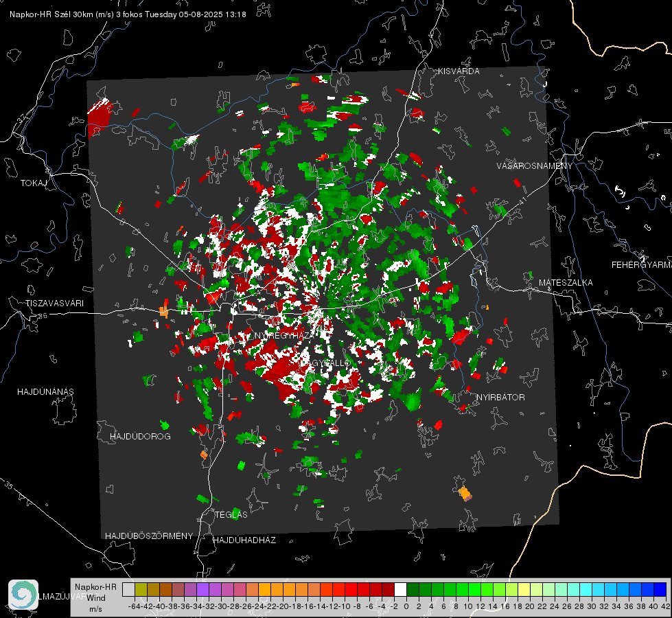Pick the white zero-velocity legend swatch
Screen dimensions: 672x618
tap(400, 589)
